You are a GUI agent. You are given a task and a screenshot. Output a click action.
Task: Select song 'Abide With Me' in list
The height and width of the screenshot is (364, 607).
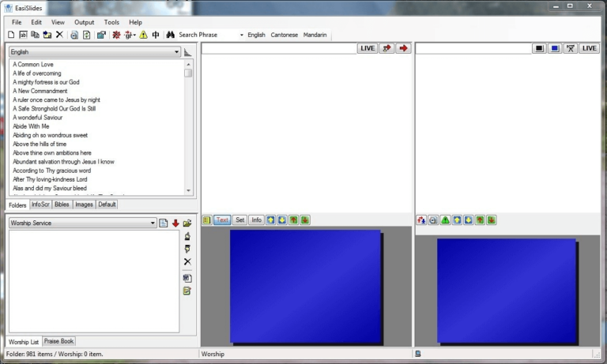coord(31,126)
